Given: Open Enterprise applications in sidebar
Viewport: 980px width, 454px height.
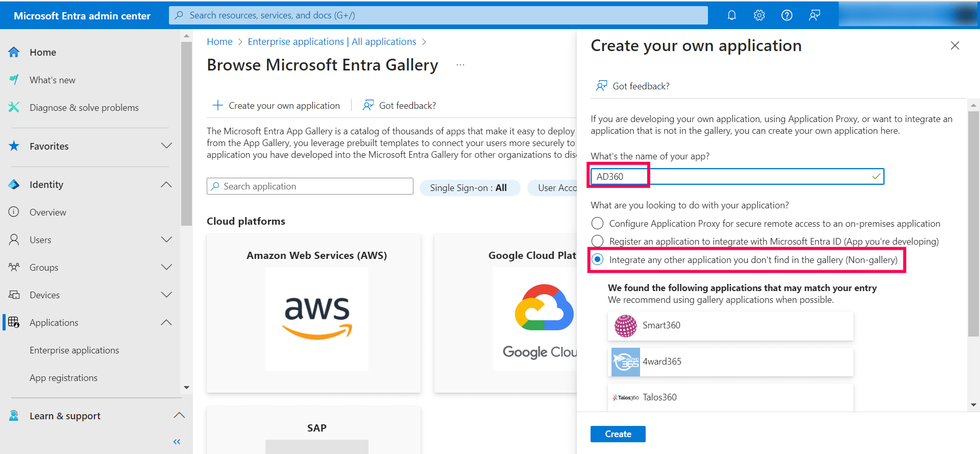Looking at the screenshot, I should tap(74, 350).
